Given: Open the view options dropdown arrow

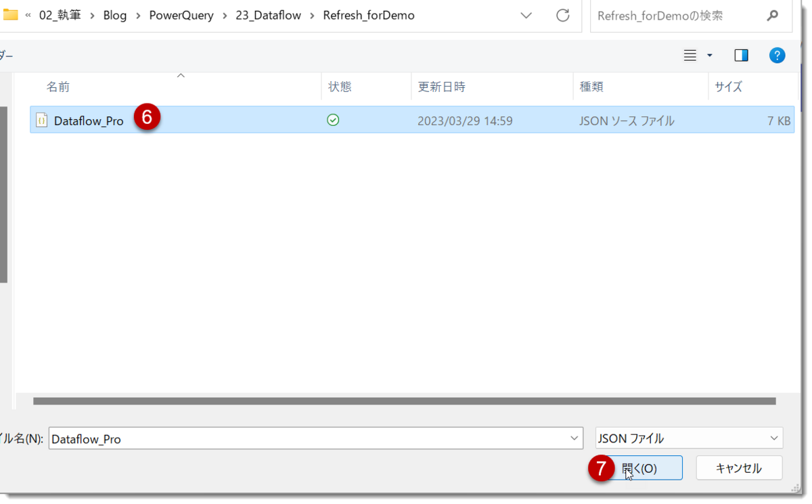Looking at the screenshot, I should (x=708, y=55).
